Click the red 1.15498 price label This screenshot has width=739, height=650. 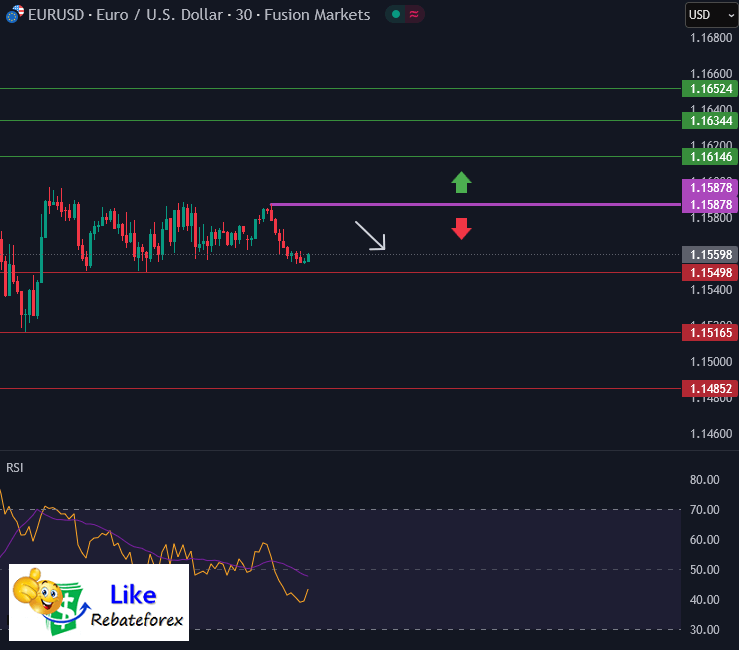(x=708, y=273)
